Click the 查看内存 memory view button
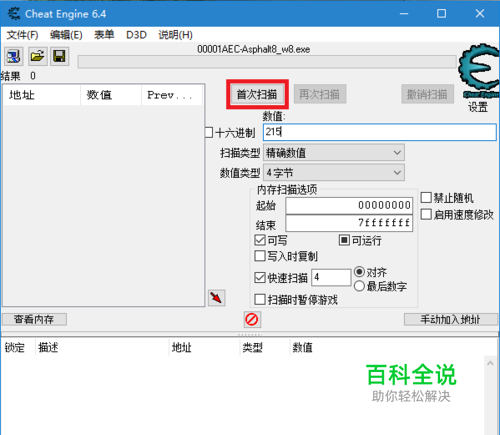The width and height of the screenshot is (500, 435). [x=34, y=319]
